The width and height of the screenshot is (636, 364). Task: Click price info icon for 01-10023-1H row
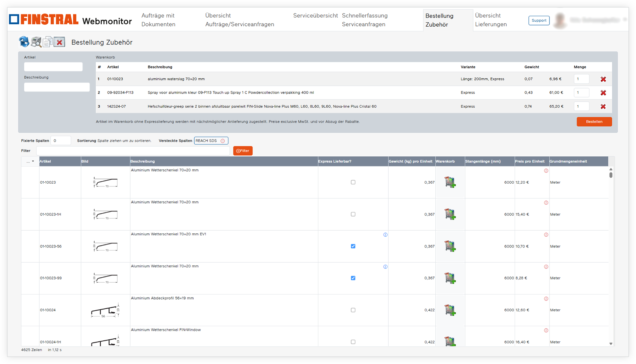click(546, 203)
